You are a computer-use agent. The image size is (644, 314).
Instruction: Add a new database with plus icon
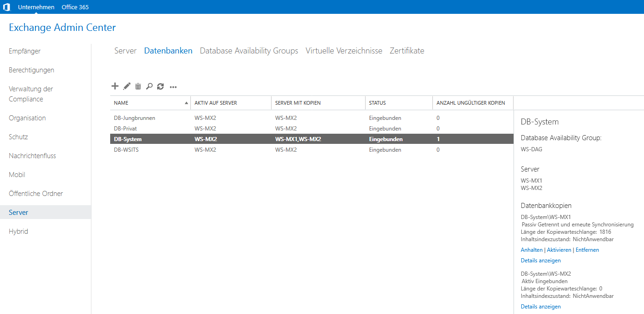(115, 86)
